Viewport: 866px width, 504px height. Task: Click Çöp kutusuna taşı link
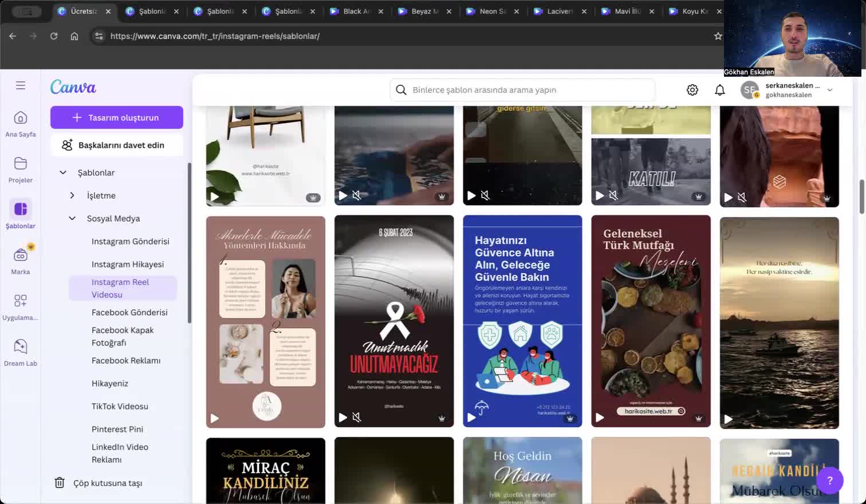pyautogui.click(x=108, y=483)
